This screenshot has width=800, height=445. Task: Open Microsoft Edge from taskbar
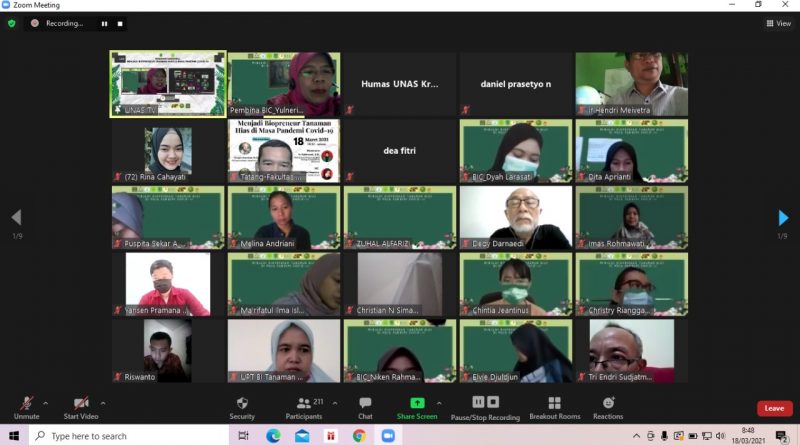tap(273, 436)
